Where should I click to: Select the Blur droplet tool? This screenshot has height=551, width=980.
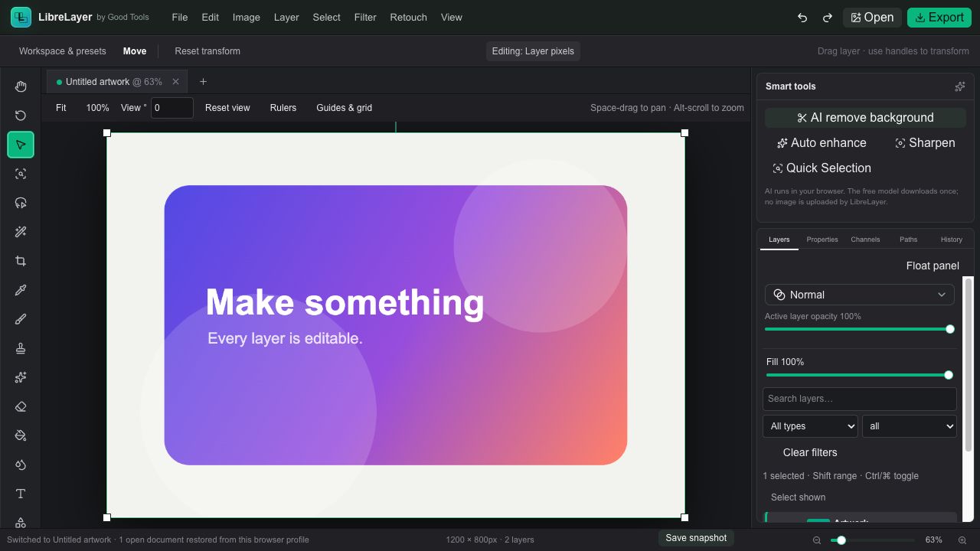coord(21,465)
